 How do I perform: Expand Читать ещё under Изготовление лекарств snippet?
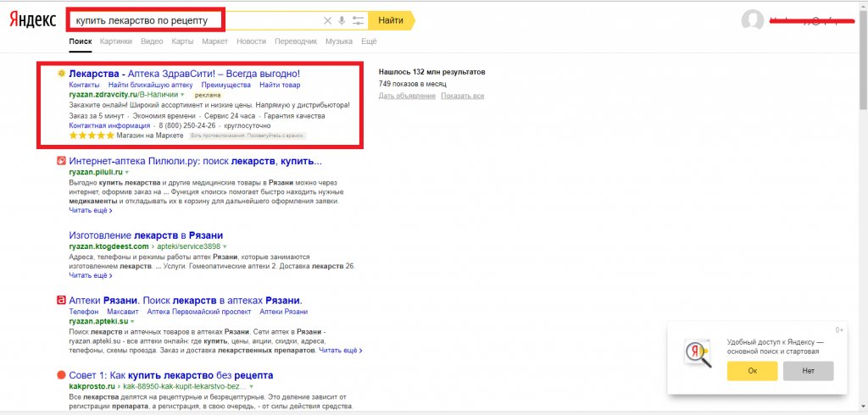coord(91,275)
